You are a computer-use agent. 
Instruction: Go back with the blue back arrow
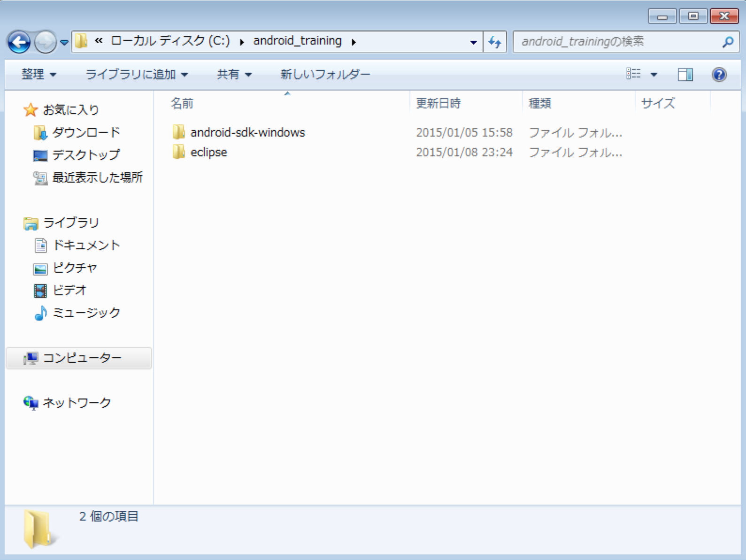(19, 42)
